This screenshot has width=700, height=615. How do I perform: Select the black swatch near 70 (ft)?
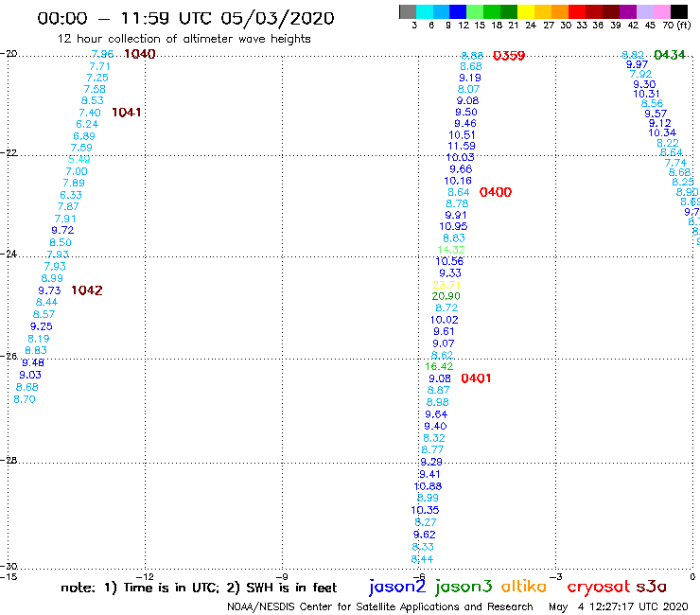[x=679, y=11]
